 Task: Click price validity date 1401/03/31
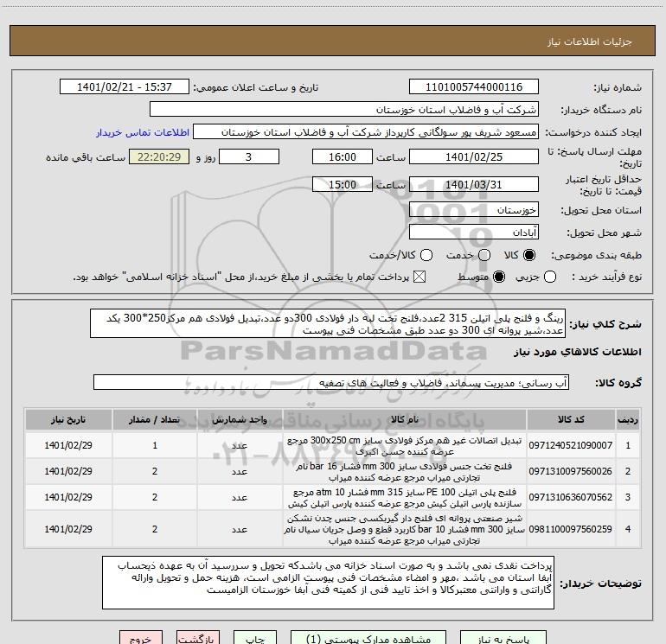[474, 184]
